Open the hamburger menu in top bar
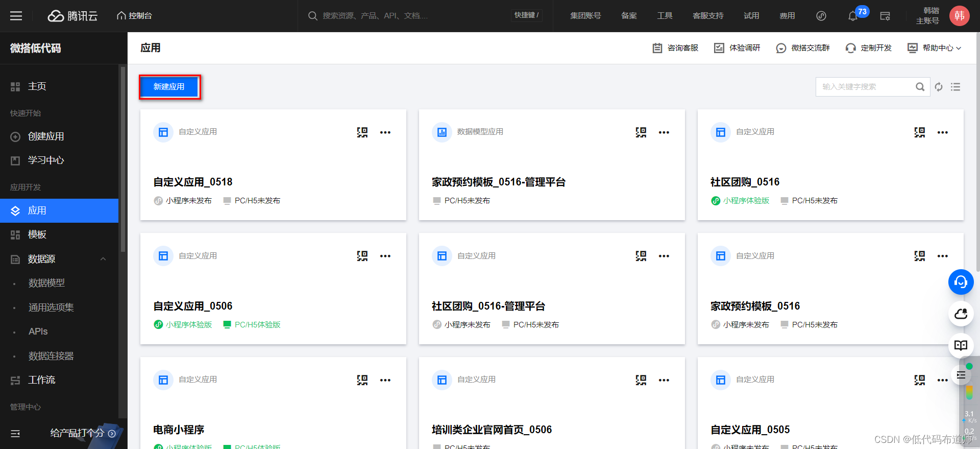The width and height of the screenshot is (980, 449). tap(16, 16)
